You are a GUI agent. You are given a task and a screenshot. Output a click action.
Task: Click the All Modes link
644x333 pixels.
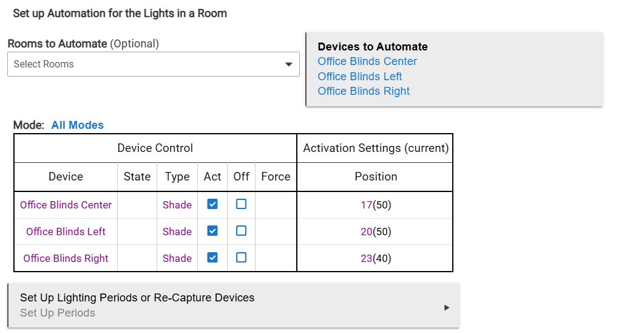pyautogui.click(x=77, y=125)
